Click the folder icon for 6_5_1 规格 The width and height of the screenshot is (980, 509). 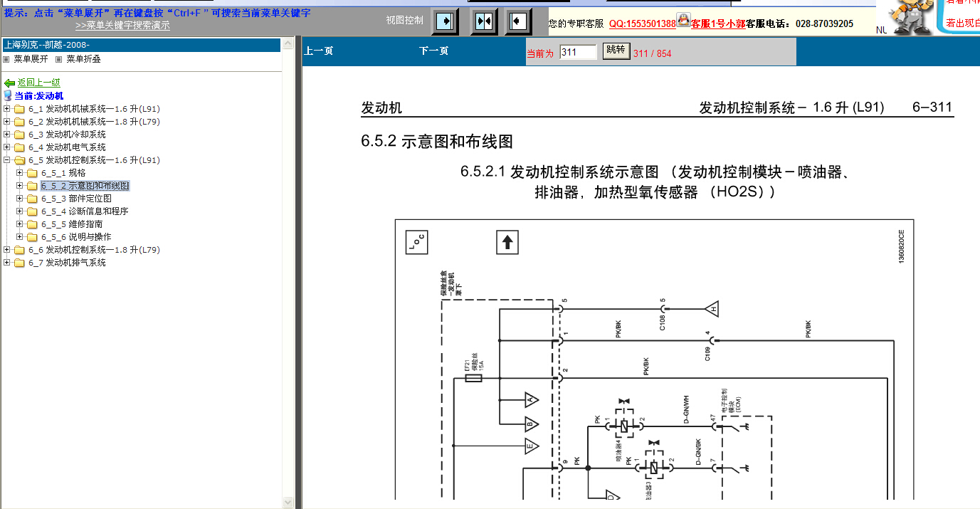(x=33, y=173)
